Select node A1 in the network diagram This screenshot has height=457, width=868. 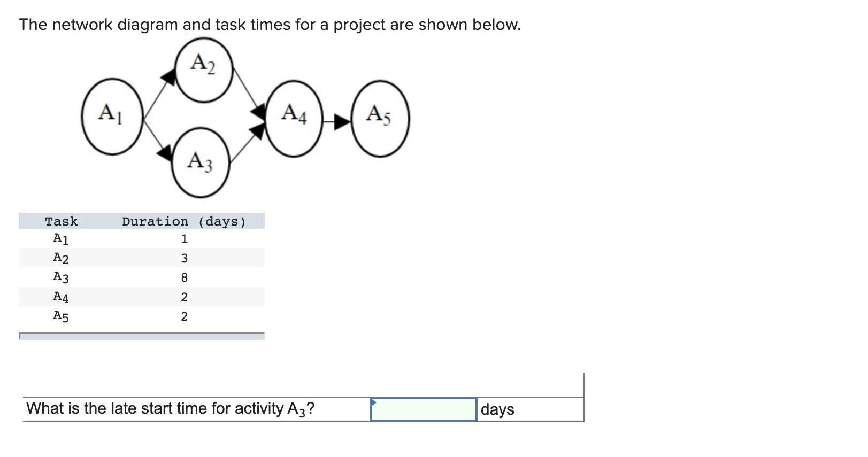click(x=111, y=117)
